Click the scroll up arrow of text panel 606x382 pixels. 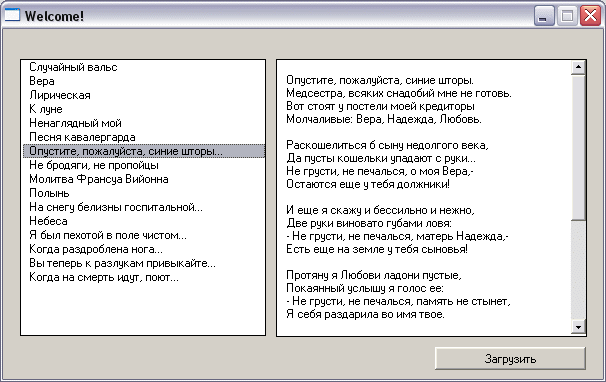[x=578, y=67]
